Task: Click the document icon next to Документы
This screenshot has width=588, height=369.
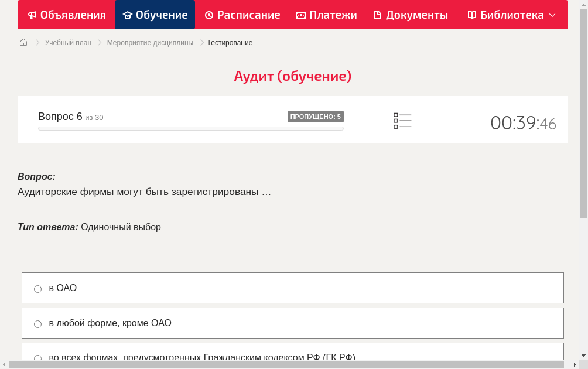Action: click(378, 15)
